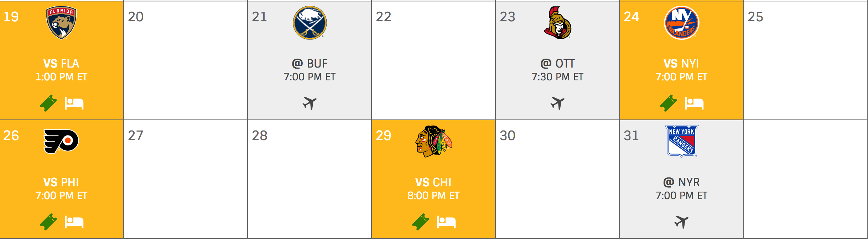Click the ticket icon for Florida game

click(x=48, y=103)
